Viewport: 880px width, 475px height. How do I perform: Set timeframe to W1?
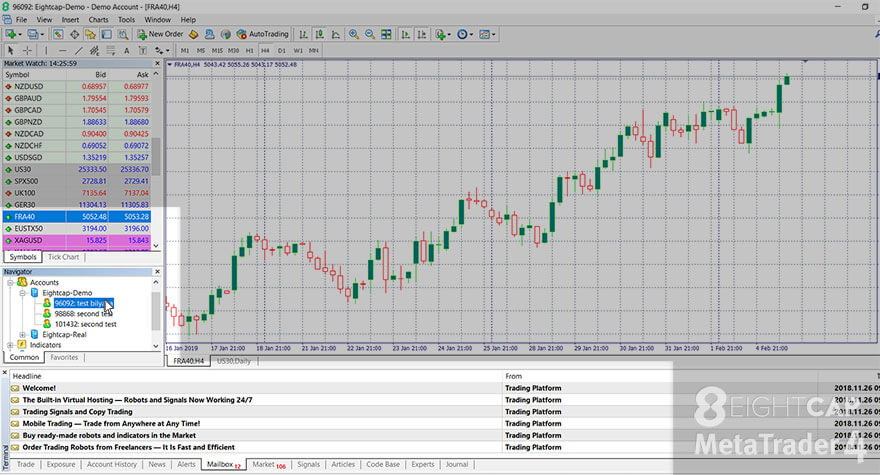click(x=298, y=51)
